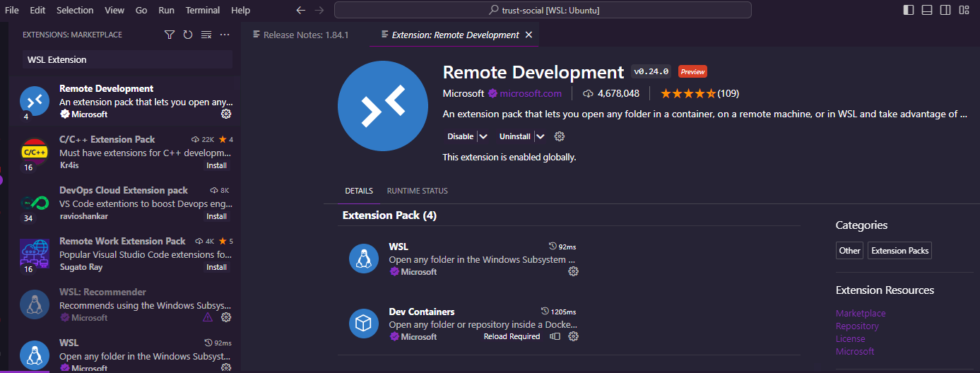The width and height of the screenshot is (980, 373).
Task: Install Remote Work Extension Pack
Action: point(217,267)
